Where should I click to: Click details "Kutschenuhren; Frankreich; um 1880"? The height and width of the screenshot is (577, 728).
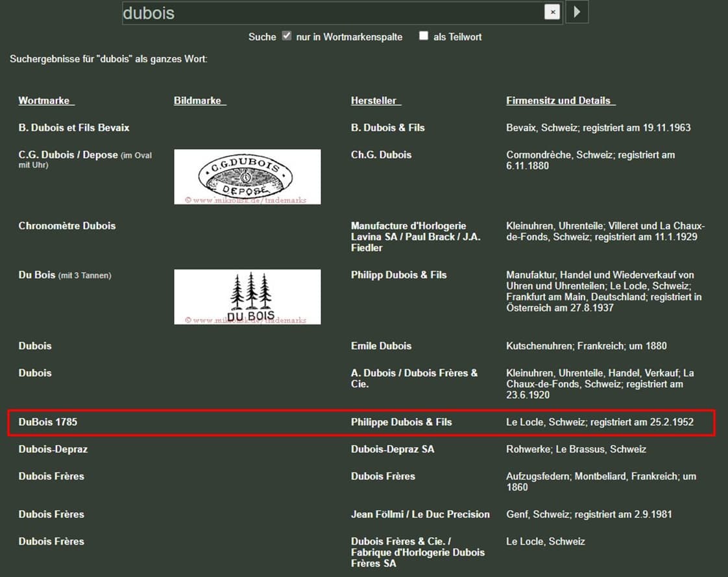pyautogui.click(x=587, y=346)
